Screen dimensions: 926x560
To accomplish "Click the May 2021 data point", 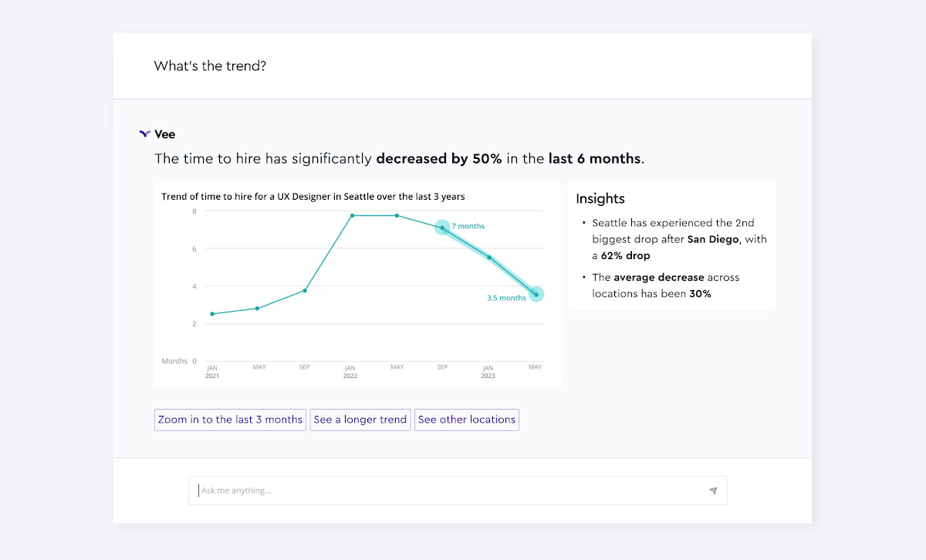I will 258,308.
